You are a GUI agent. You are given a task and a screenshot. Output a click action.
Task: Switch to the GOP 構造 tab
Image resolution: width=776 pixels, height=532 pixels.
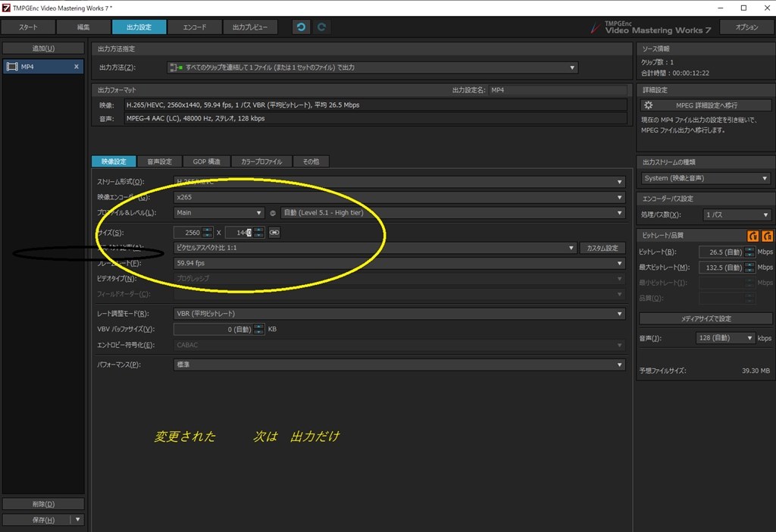pos(206,161)
